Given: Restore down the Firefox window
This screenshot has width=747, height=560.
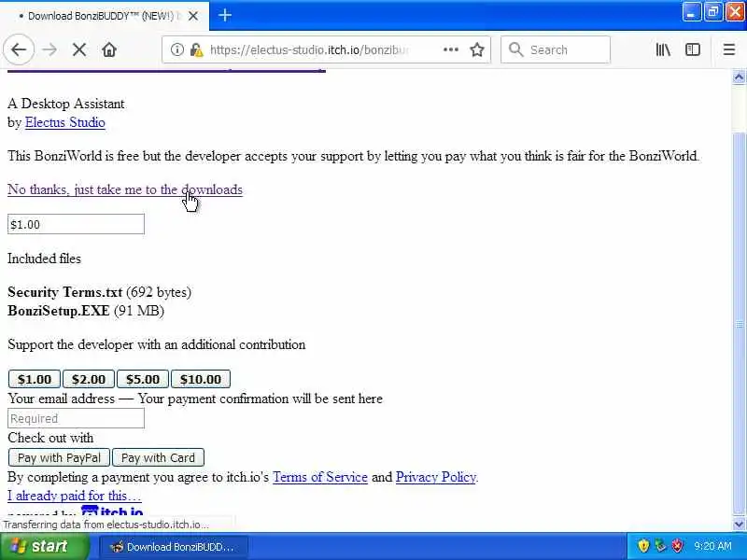Looking at the screenshot, I should point(712,12).
